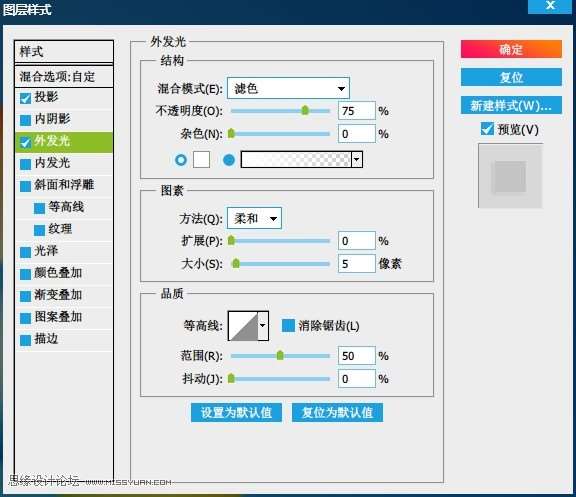Click 设置为默认值 button
This screenshot has width=576, height=497.
[236, 412]
